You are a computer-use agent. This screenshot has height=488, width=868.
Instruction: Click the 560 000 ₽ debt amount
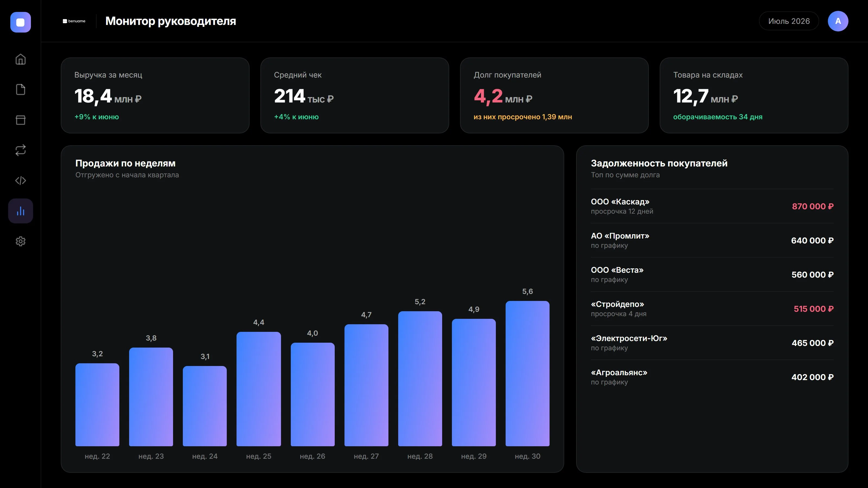point(813,275)
